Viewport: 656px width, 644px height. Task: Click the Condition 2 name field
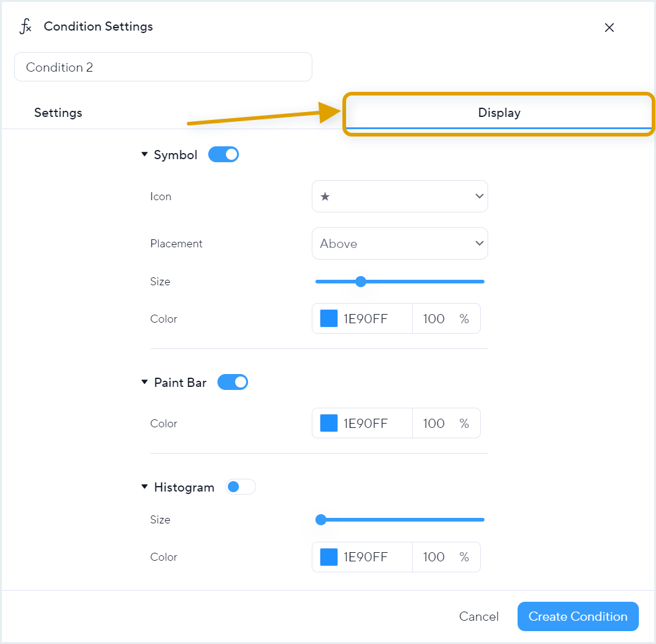click(x=163, y=67)
